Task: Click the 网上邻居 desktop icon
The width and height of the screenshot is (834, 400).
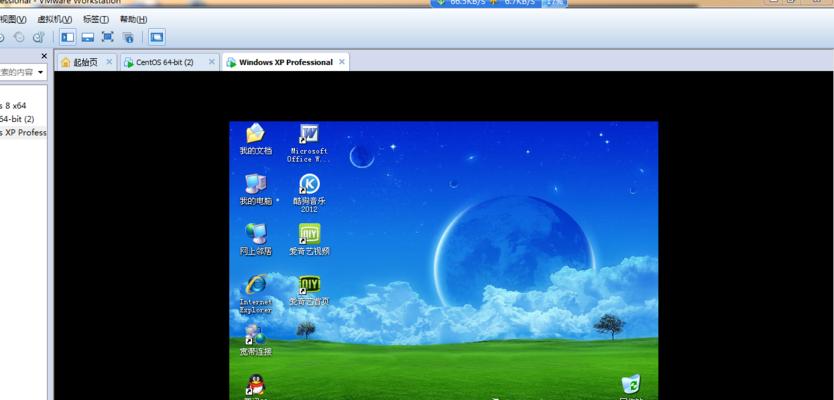Action: (255, 239)
